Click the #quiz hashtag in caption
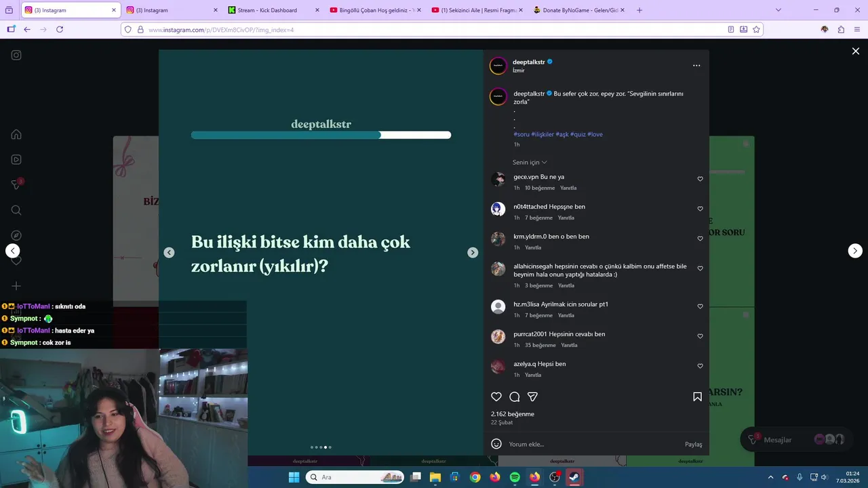 pos(578,134)
